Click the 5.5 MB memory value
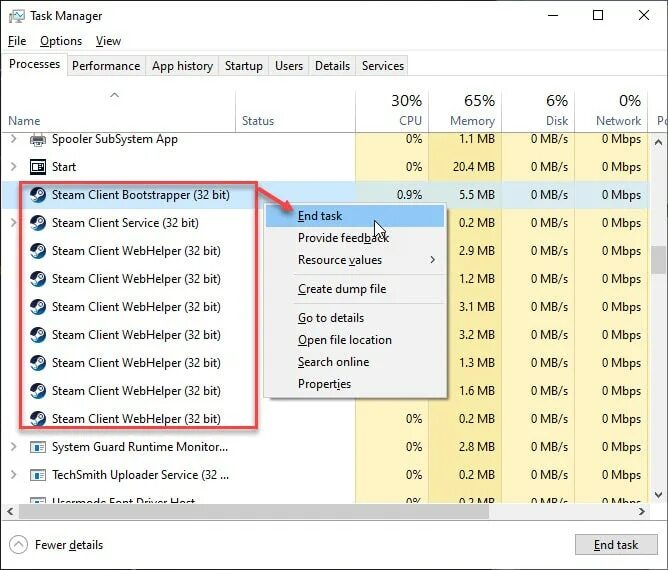668x570 pixels. tap(477, 195)
